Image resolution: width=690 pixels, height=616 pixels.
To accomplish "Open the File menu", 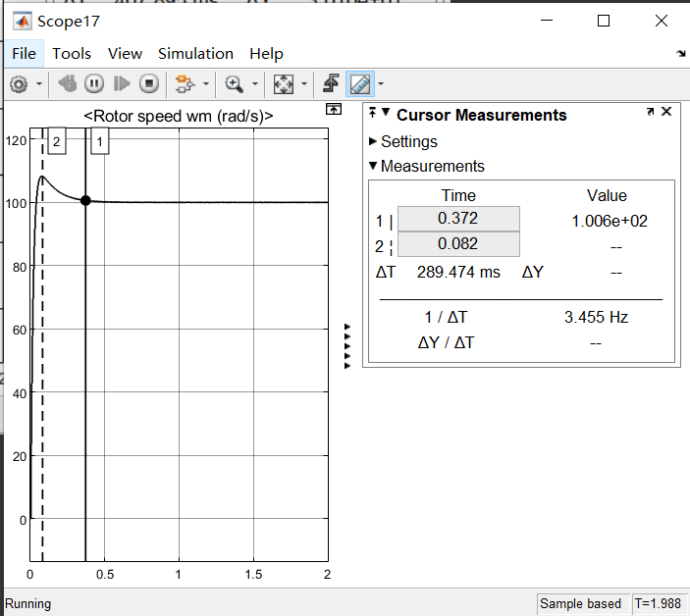I will [x=25, y=54].
